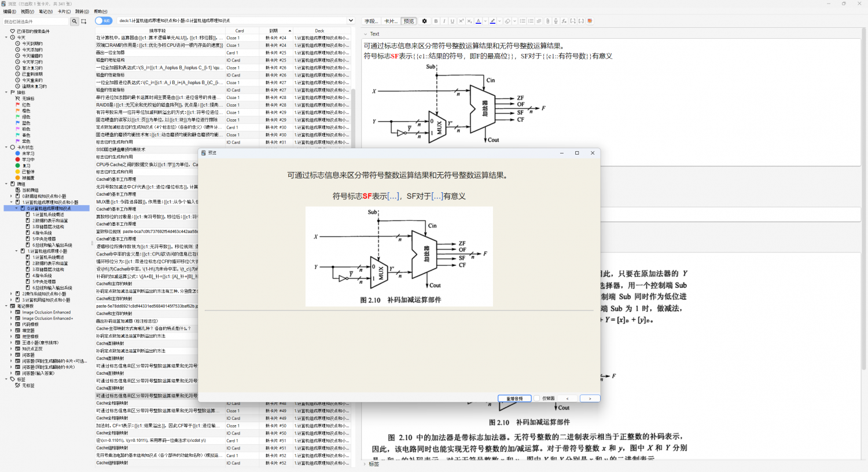Click the 字段... button in editor

(372, 21)
